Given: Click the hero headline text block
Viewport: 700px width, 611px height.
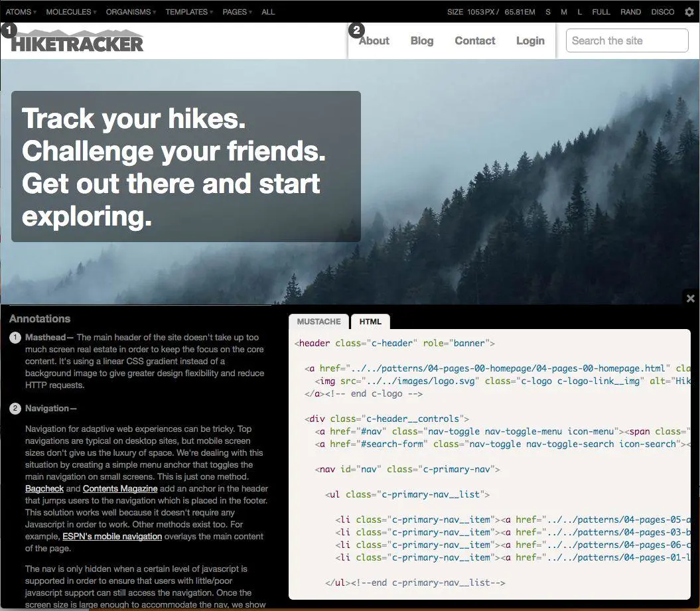Looking at the screenshot, I should (186, 167).
